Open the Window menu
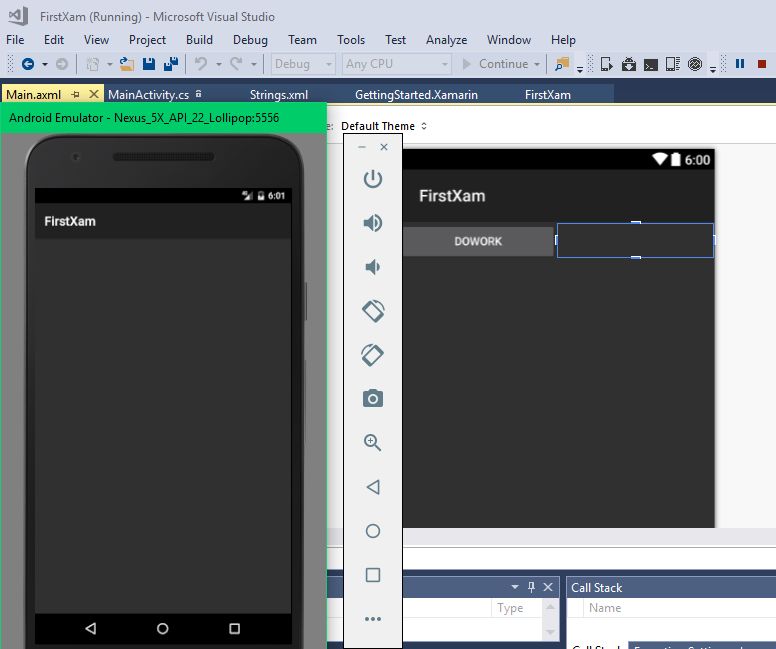Viewport: 776px width, 649px height. [509, 40]
